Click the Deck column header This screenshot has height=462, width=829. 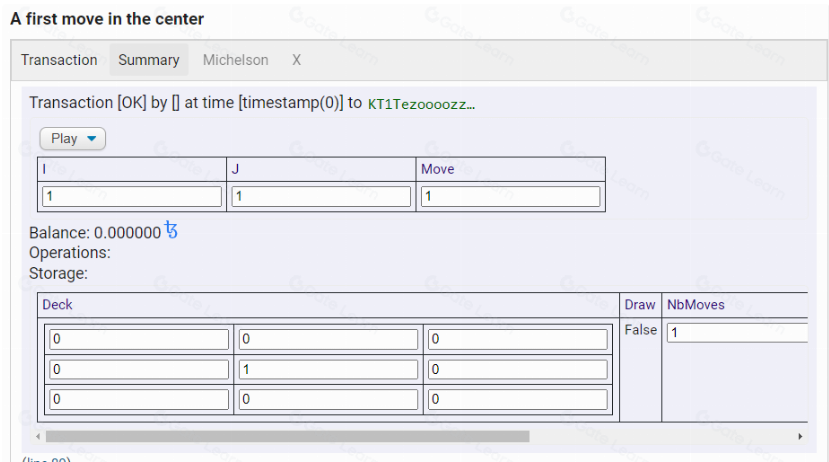click(x=57, y=304)
